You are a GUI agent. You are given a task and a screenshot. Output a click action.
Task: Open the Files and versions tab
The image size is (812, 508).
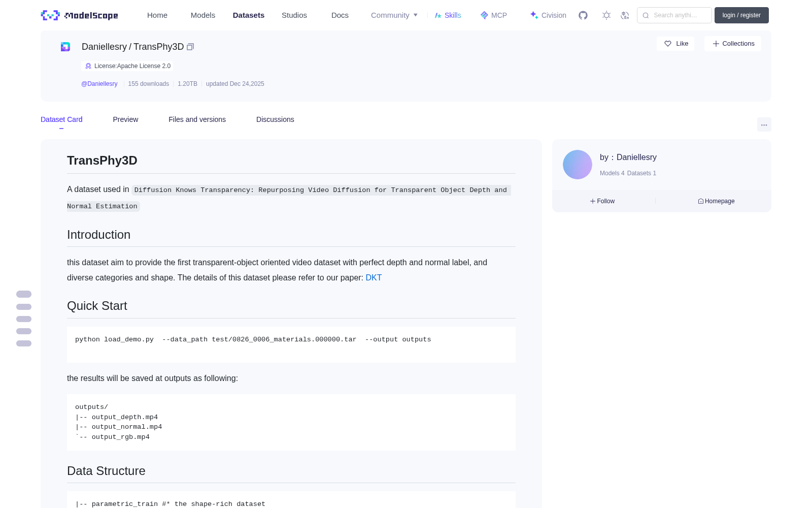coord(197,119)
